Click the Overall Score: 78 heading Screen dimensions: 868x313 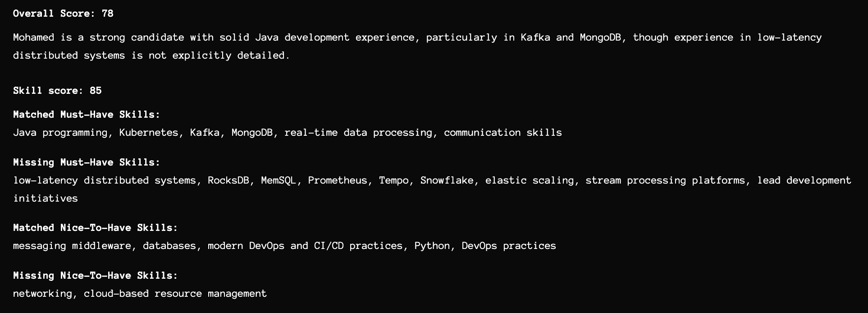[63, 14]
